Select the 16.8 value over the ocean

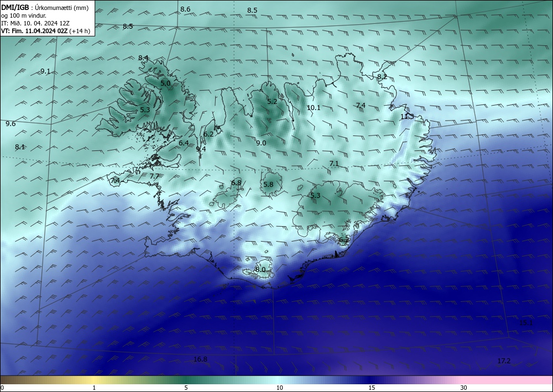tap(200, 359)
